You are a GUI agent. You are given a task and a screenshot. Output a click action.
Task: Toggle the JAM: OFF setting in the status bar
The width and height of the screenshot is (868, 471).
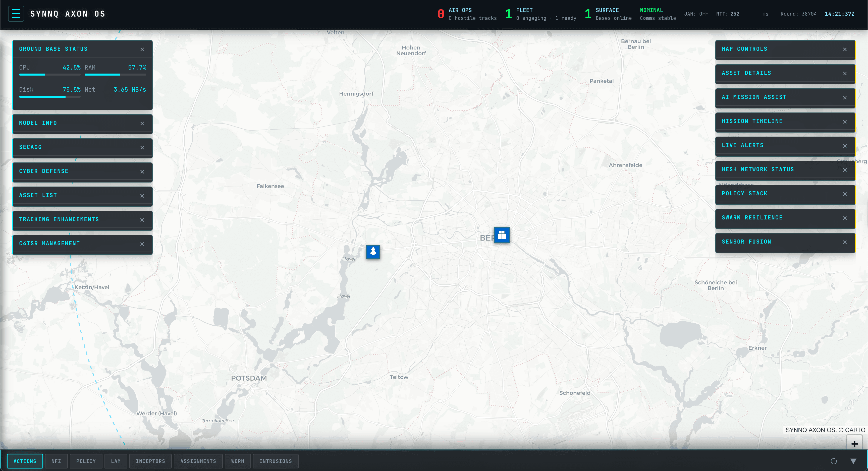[x=696, y=14]
